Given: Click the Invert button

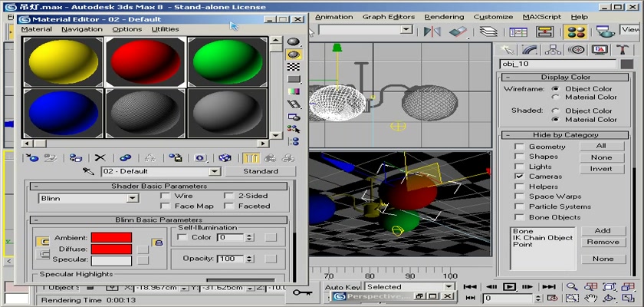Looking at the screenshot, I should pyautogui.click(x=601, y=169).
